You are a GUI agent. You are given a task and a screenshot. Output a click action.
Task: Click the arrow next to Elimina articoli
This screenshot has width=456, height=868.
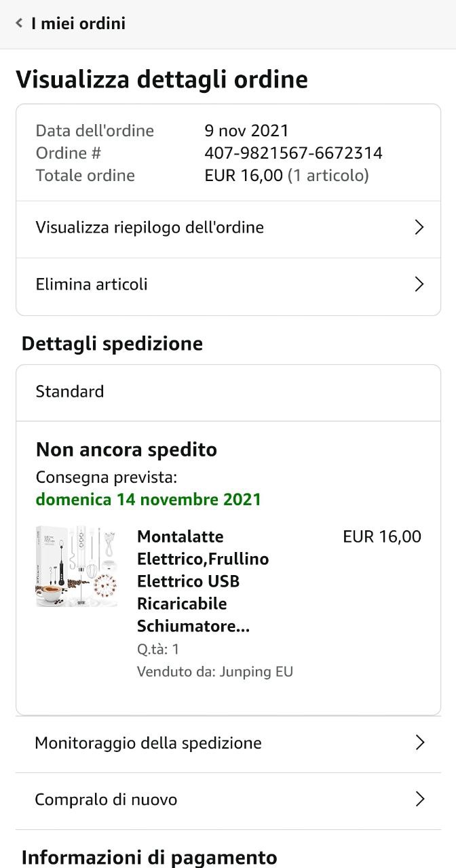click(x=419, y=284)
